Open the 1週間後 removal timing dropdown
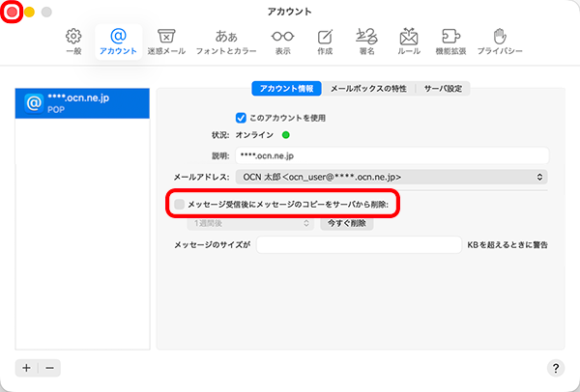 pyautogui.click(x=239, y=223)
